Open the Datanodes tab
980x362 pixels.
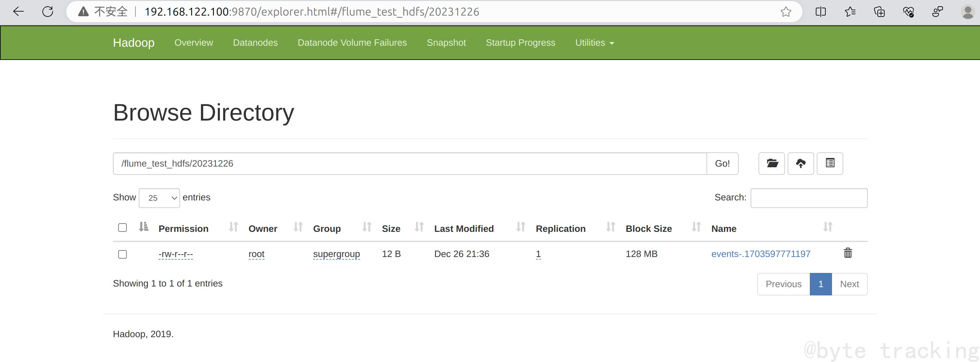point(255,43)
